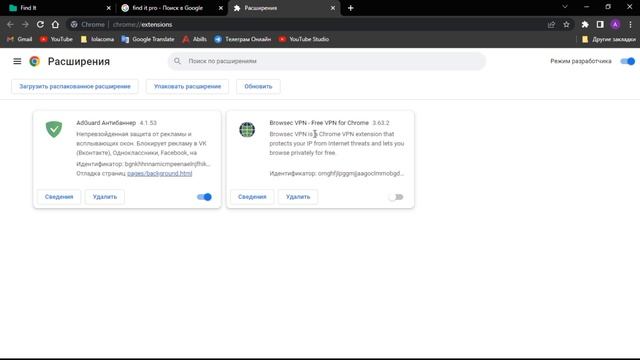Expand the Другие закладки bookmarks folder
The height and width of the screenshot is (360, 640).
point(609,39)
